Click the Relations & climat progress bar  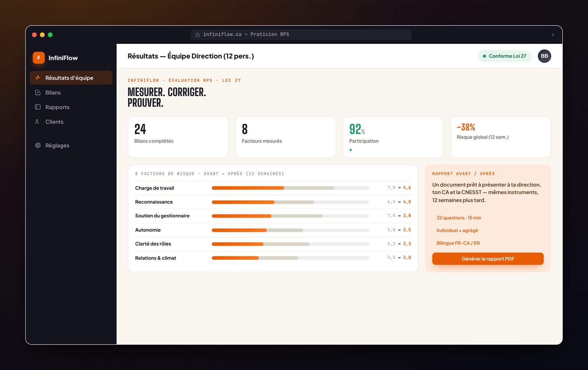pos(290,258)
